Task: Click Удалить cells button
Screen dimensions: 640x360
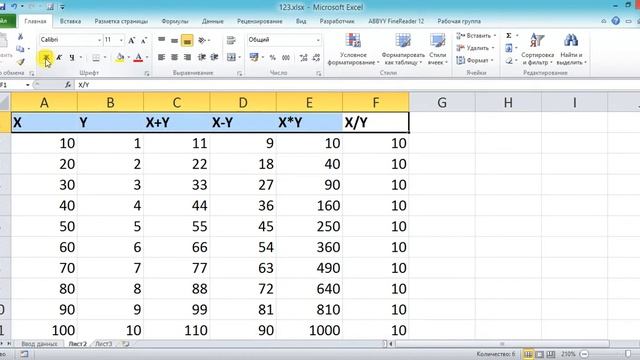Action: click(x=476, y=48)
